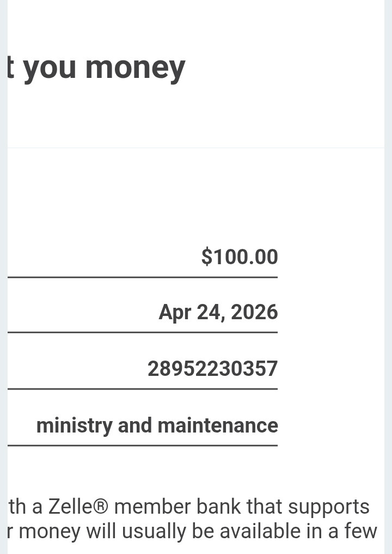This screenshot has width=392, height=554.
Task: Click the underline below the date row
Action: [x=143, y=332]
